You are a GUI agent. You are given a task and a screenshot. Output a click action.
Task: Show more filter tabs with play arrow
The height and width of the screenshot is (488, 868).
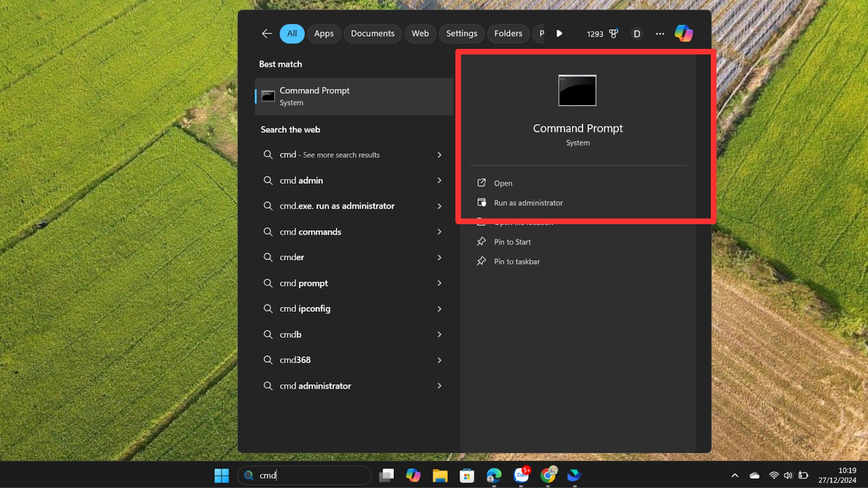[559, 34]
